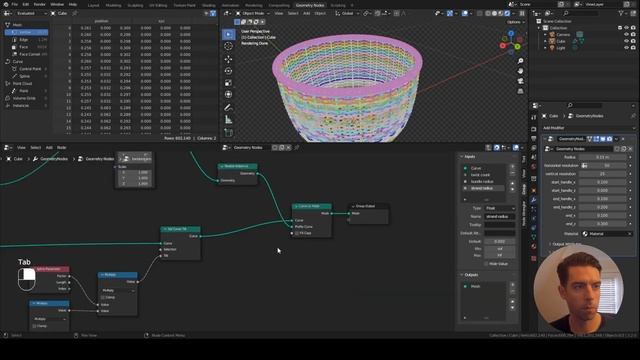Click the red X axis on navigation gizmo
The image size is (640, 360).
(503, 46)
